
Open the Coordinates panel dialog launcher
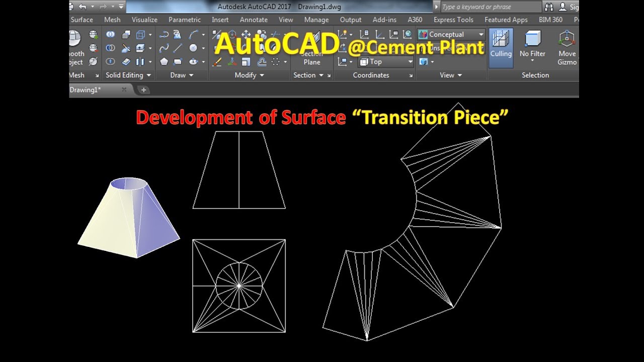tap(411, 75)
